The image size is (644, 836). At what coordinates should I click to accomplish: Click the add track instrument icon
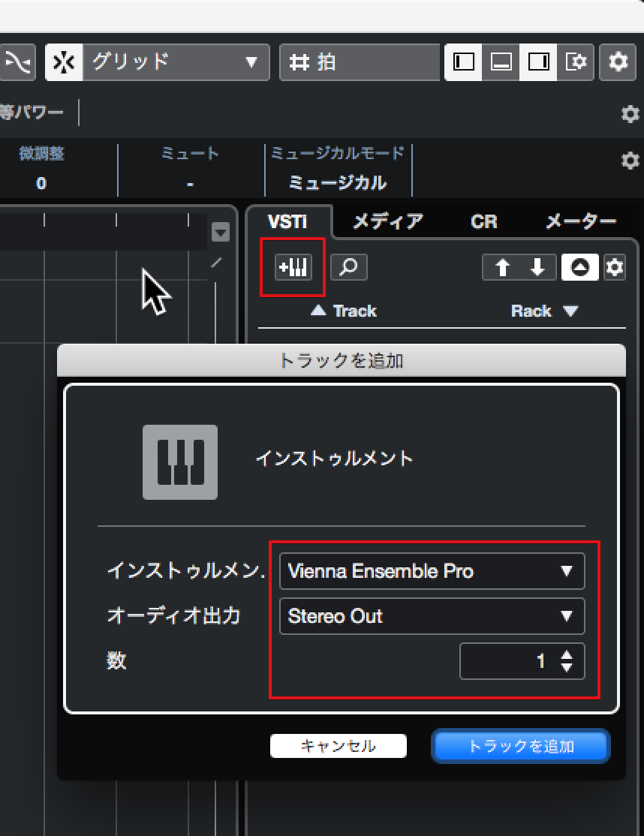tap(293, 266)
